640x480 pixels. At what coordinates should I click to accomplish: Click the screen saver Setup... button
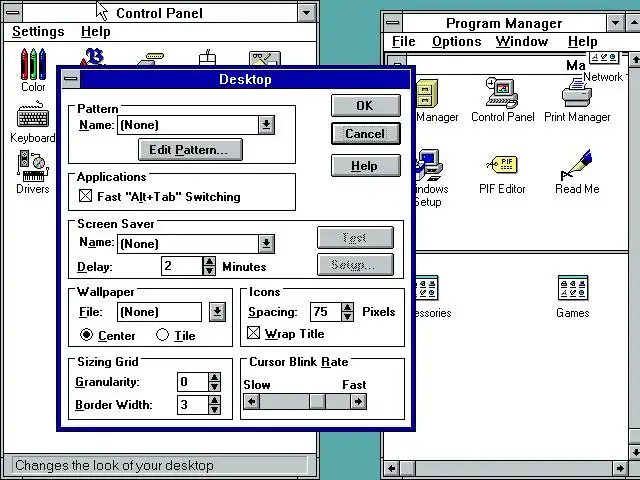click(x=355, y=264)
